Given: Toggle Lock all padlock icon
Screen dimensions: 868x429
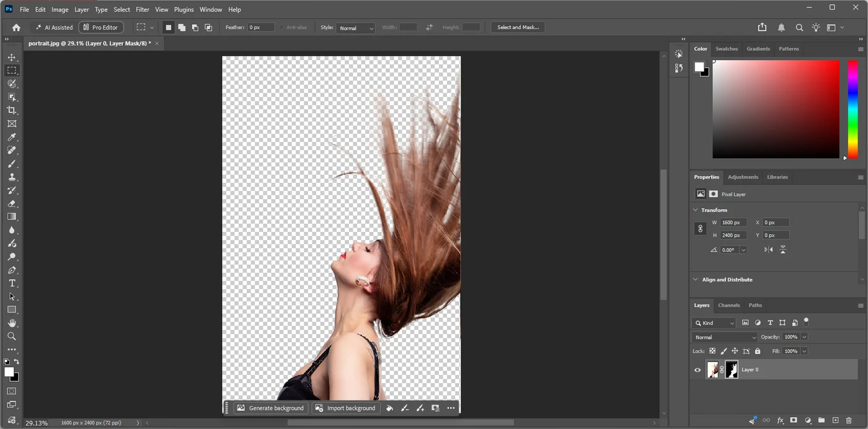Looking at the screenshot, I should 757,351.
